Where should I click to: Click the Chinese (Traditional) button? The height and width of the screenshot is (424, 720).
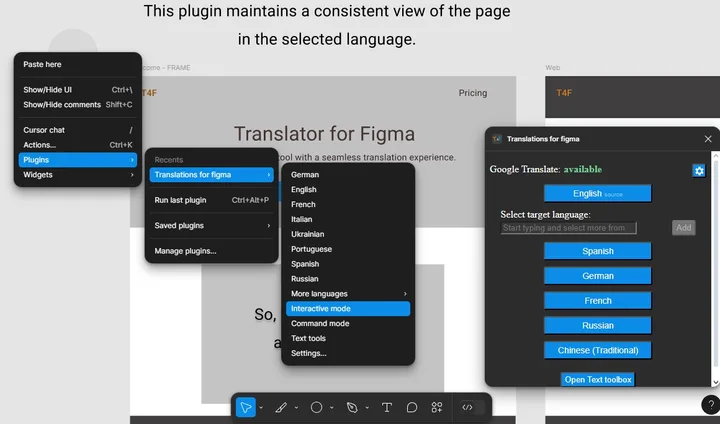pos(597,351)
